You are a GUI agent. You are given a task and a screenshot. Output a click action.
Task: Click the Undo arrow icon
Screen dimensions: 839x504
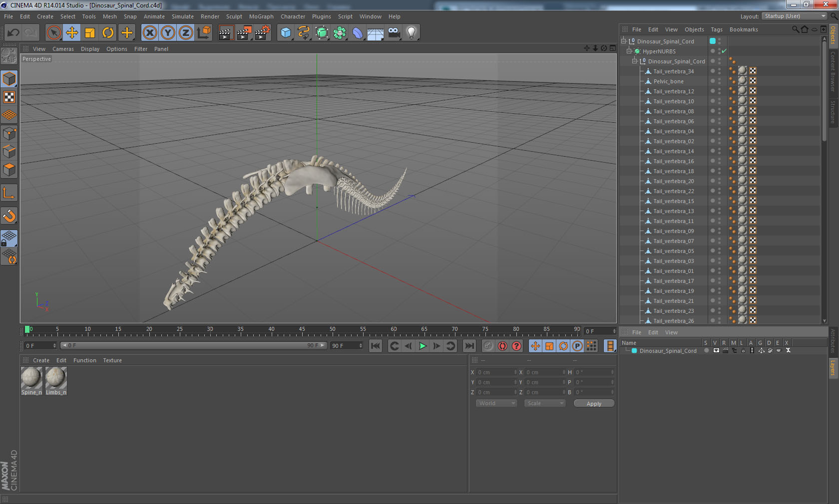[13, 33]
